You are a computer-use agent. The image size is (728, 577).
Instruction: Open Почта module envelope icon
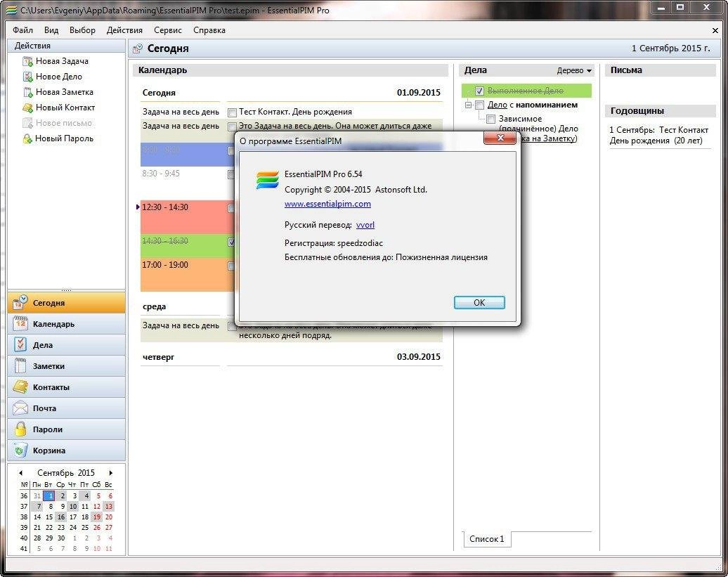pos(20,408)
